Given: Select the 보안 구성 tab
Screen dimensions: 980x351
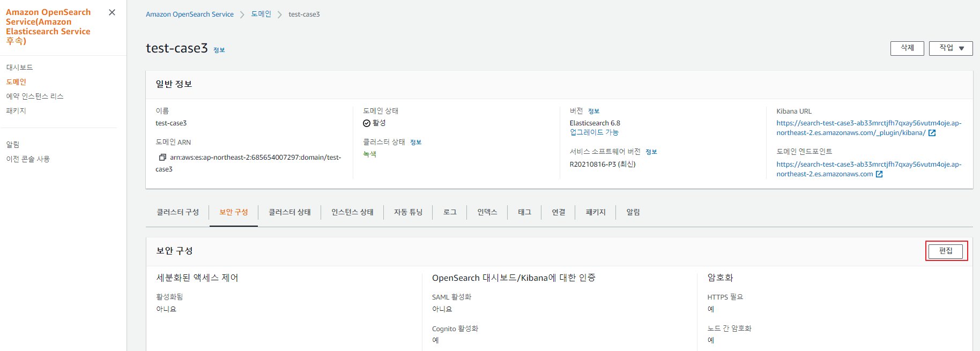Looking at the screenshot, I should tap(234, 212).
